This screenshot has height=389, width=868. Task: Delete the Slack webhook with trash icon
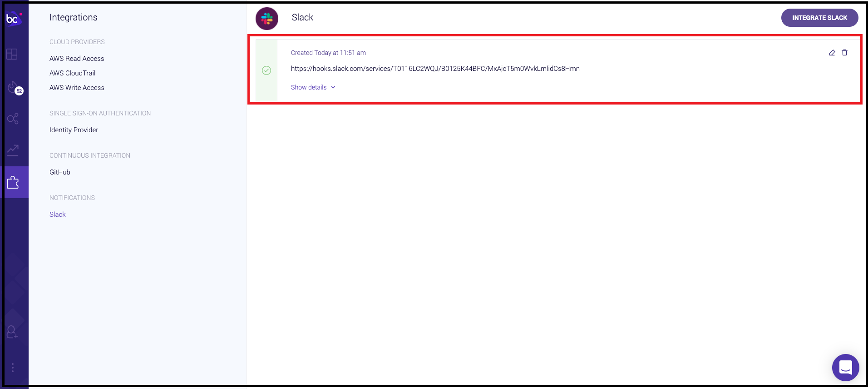pyautogui.click(x=845, y=53)
